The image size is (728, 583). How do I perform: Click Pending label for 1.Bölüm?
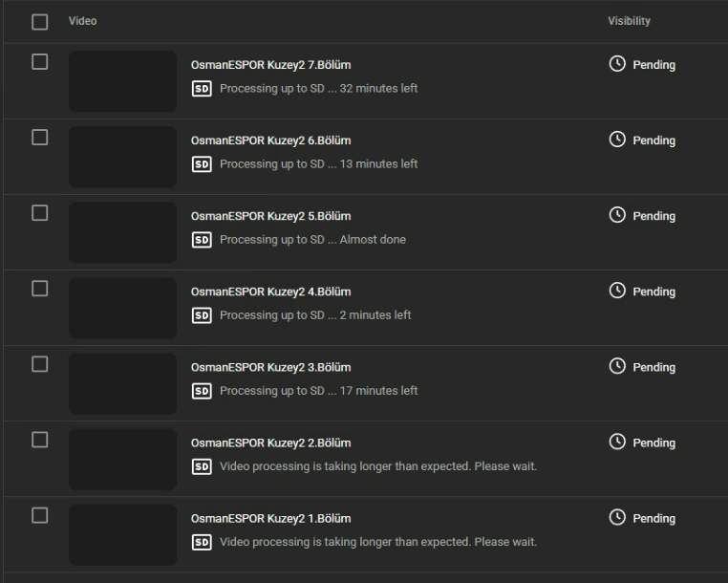coord(654,519)
